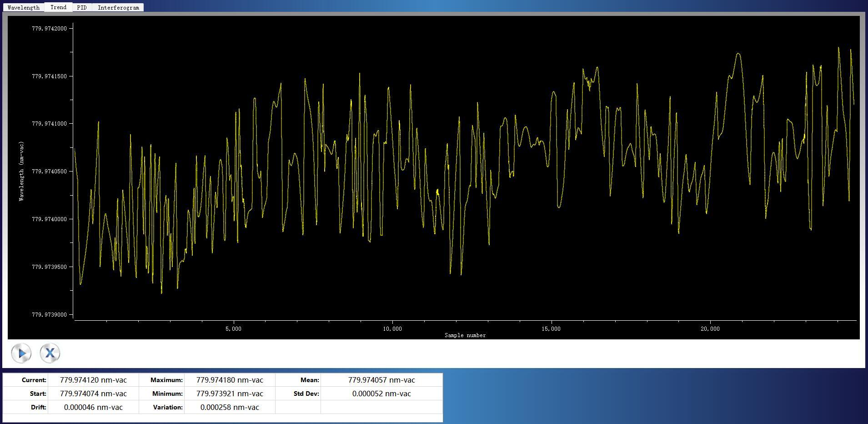Select the Std Dev value cell

[381, 394]
